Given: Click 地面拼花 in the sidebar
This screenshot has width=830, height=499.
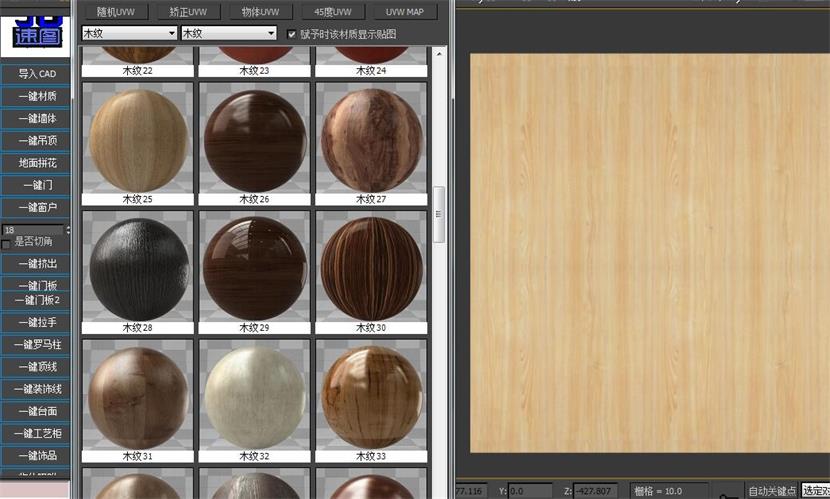Looking at the screenshot, I should pyautogui.click(x=36, y=163).
